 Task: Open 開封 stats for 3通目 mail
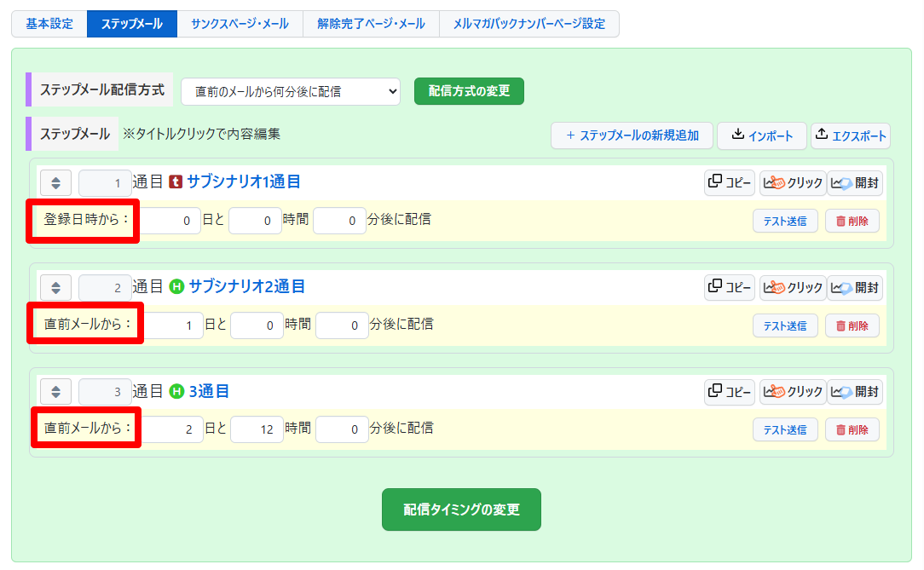tap(854, 392)
